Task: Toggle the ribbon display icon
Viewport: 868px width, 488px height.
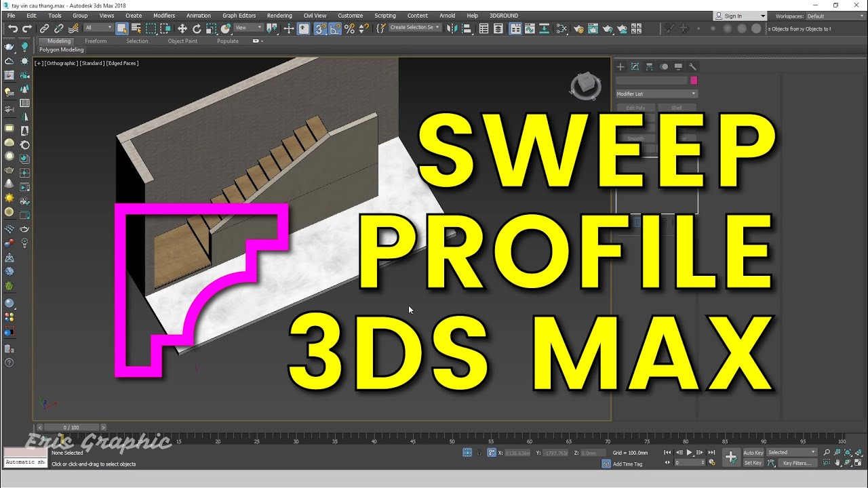Action: coord(515,28)
